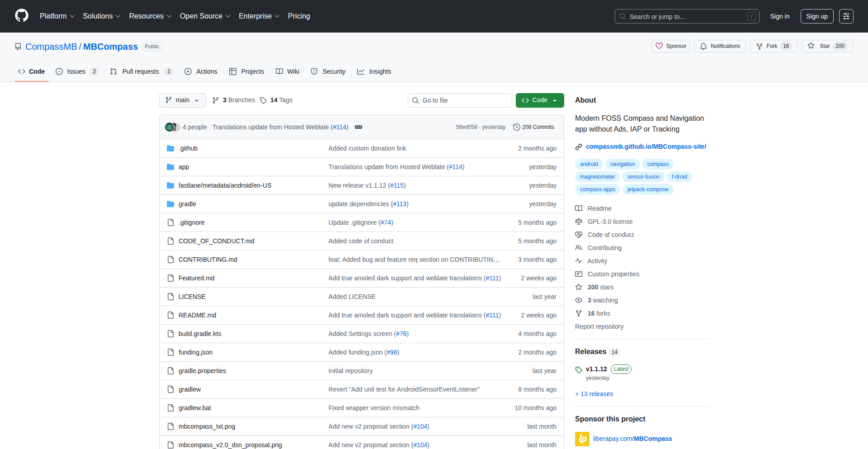Open the Insights tab
The width and height of the screenshot is (868, 449).
tap(374, 71)
